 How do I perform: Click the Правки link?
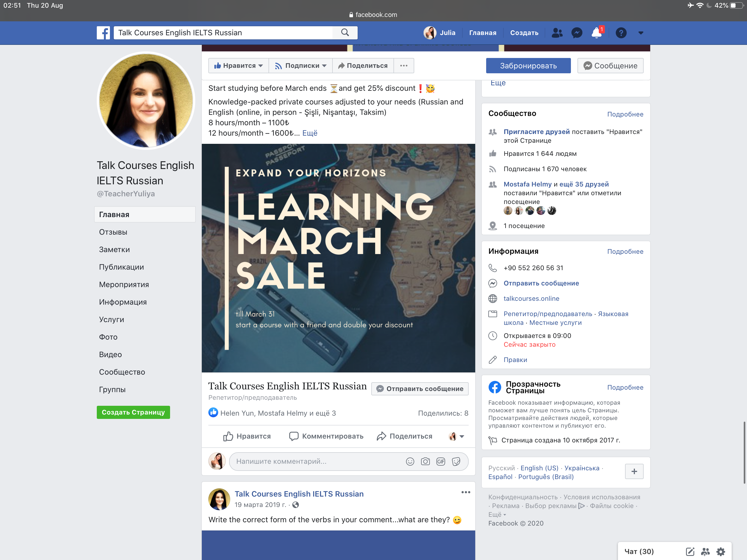click(515, 360)
